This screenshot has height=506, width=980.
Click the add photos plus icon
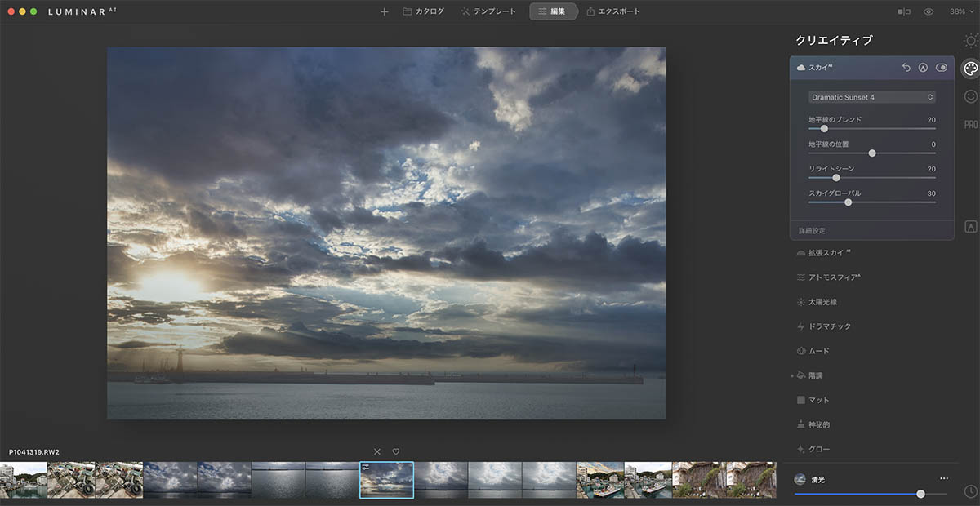coord(385,11)
